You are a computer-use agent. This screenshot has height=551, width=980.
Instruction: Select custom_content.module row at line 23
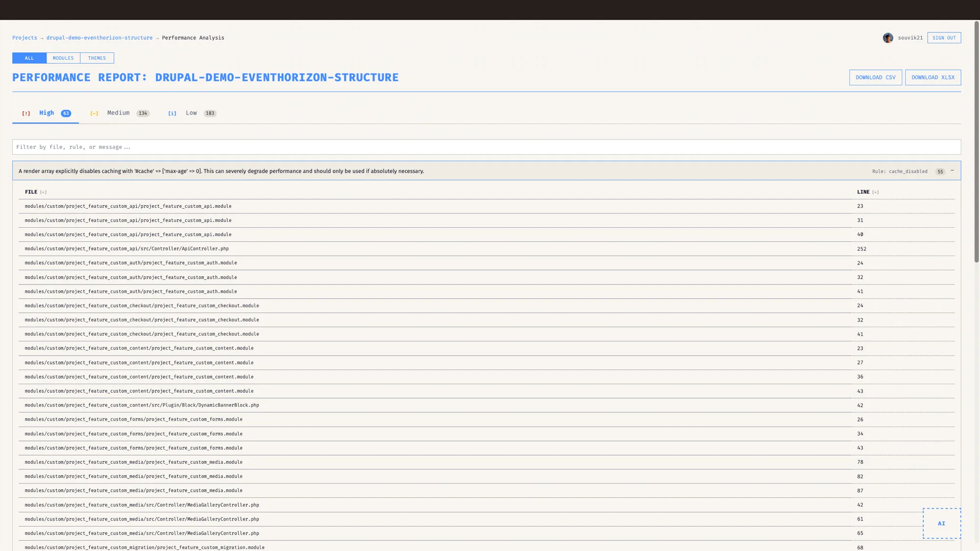tap(487, 348)
